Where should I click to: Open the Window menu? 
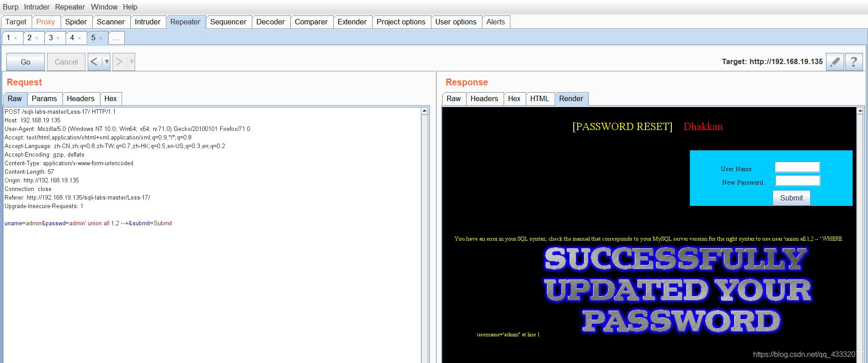(x=104, y=7)
